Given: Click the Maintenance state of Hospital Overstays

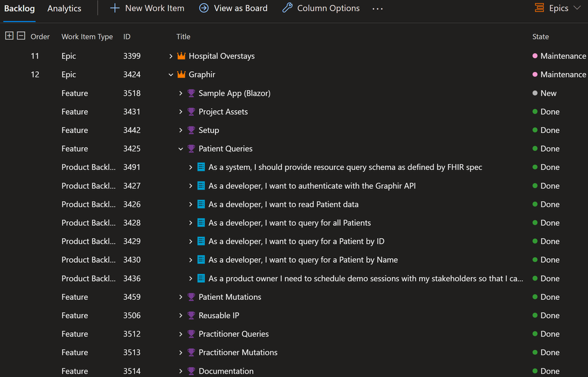Looking at the screenshot, I should [559, 56].
